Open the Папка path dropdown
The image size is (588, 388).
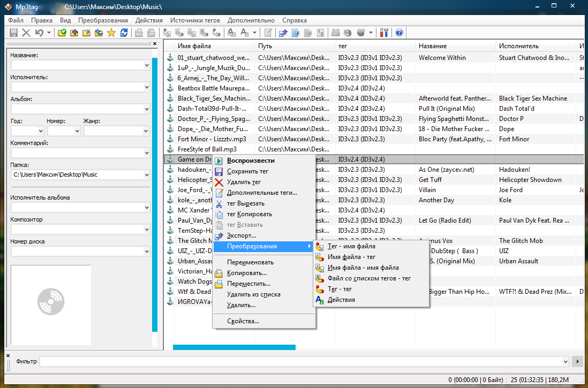(147, 174)
